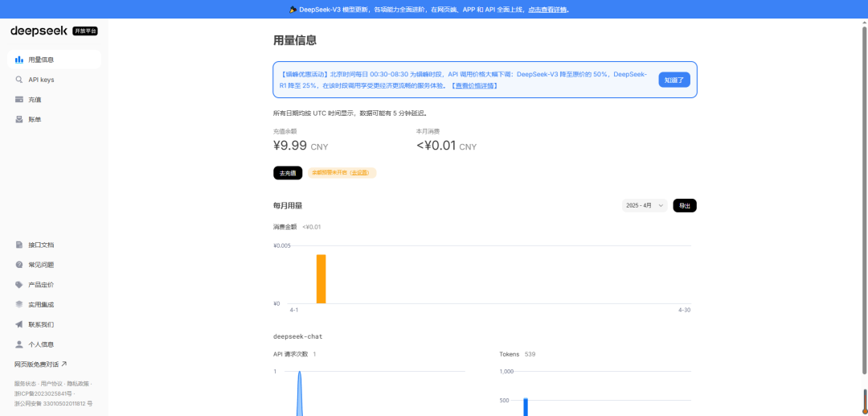
Task: Click the blue peak in API 请求次数 chart
Action: pyautogui.click(x=300, y=393)
